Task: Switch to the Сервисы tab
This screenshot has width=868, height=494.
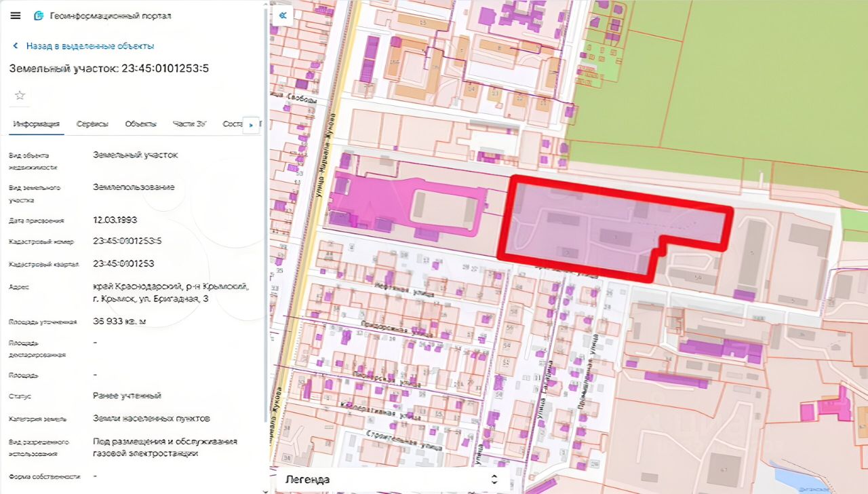Action: tap(92, 124)
